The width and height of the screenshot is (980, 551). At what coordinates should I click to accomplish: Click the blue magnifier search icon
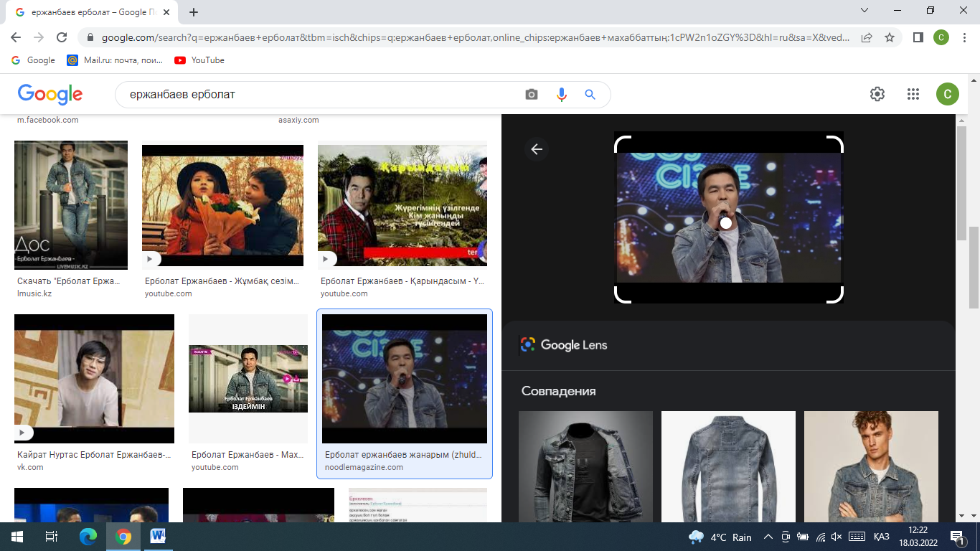(590, 95)
